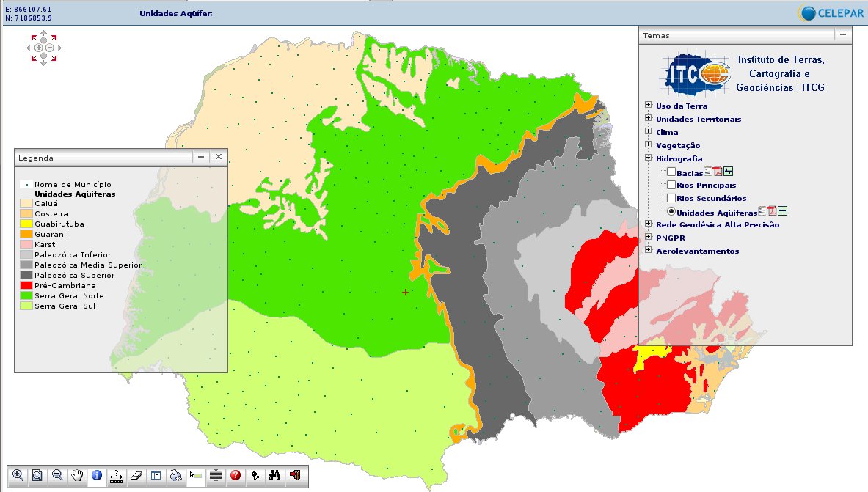Check the Rios Principais layer
This screenshot has height=492, width=868.
[x=671, y=185]
